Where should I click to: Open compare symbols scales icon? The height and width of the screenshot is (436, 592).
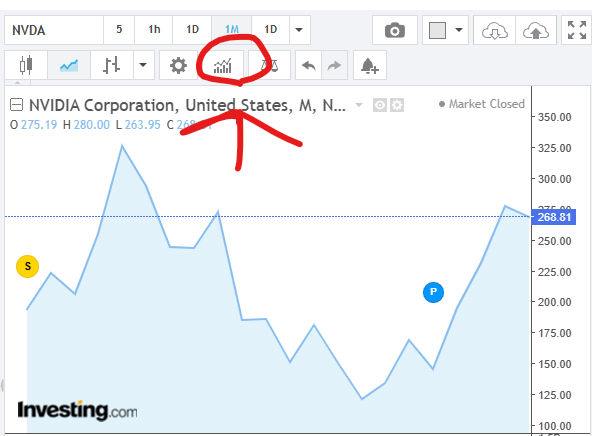pos(270,66)
